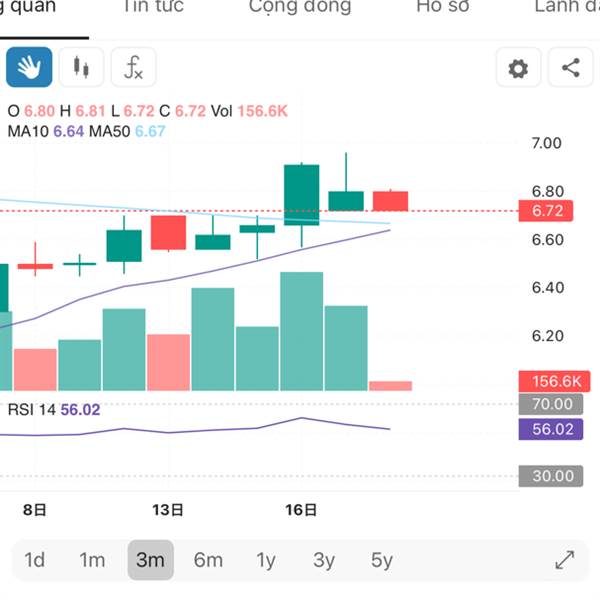This screenshot has width=600, height=600.
Task: Show the 5y time range
Action: tap(381, 560)
